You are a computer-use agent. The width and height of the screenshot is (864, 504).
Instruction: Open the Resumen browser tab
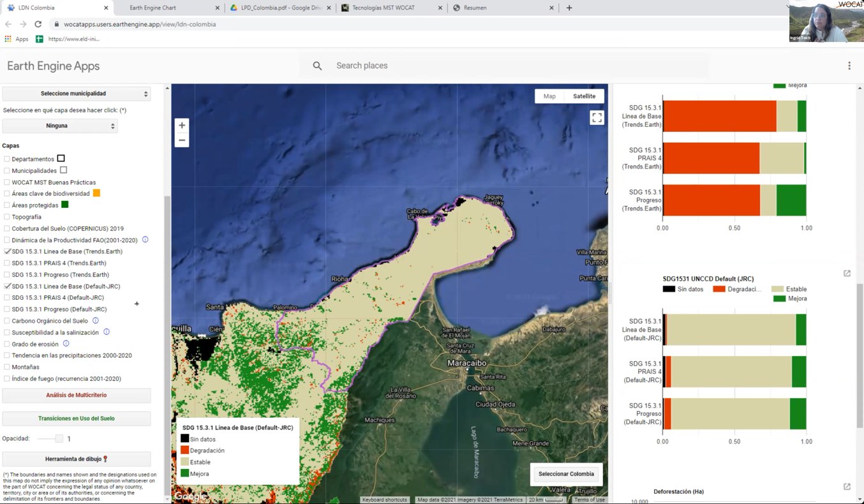coord(502,8)
